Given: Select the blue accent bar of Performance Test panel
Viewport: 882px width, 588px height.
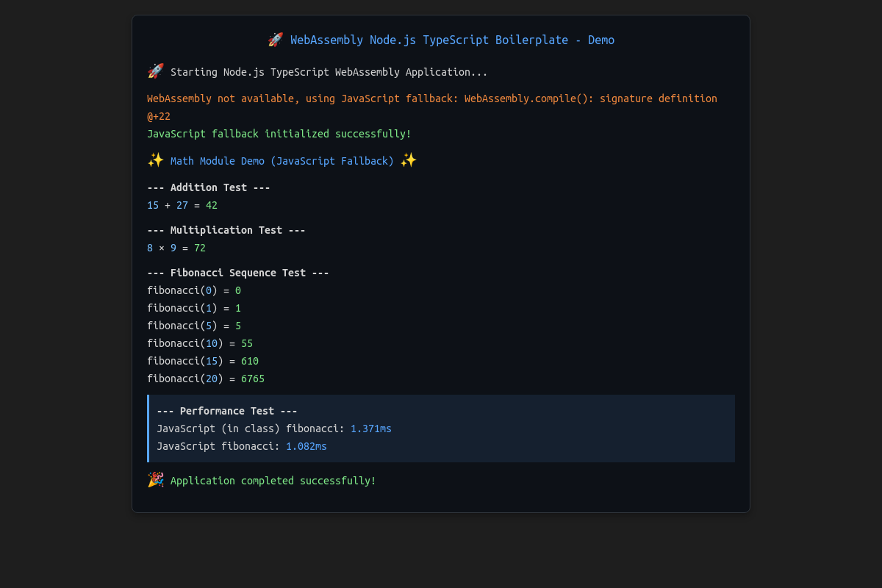Looking at the screenshot, I should (x=149, y=429).
